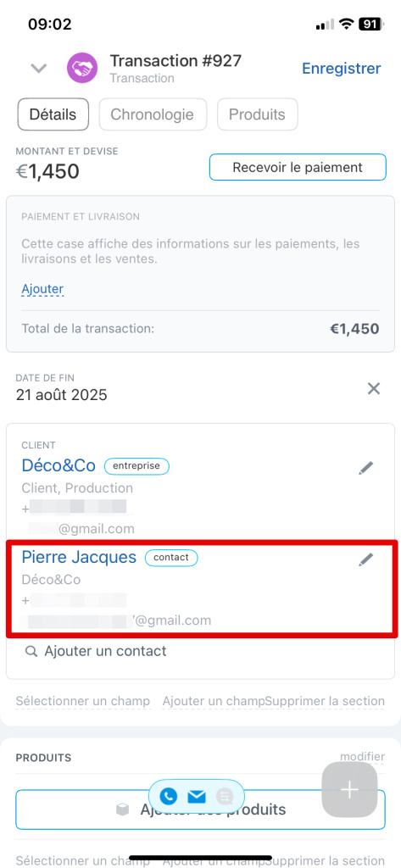Tap the phone call icon
The height and width of the screenshot is (868, 401).
169,797
